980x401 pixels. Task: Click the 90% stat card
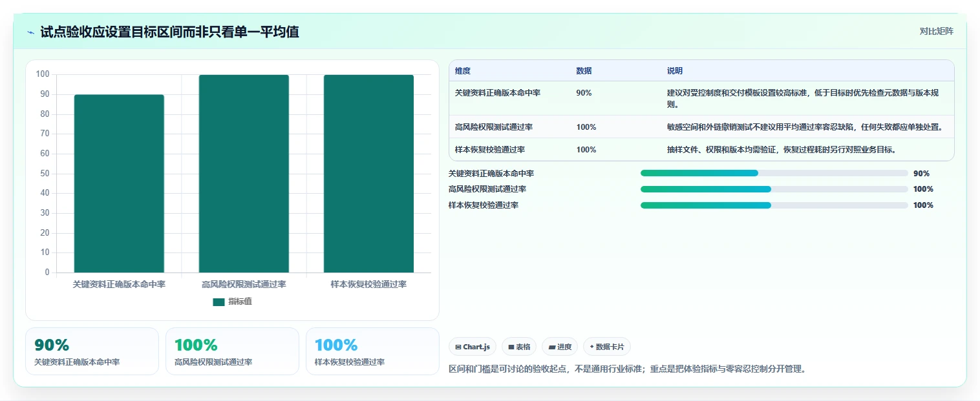coord(92,351)
